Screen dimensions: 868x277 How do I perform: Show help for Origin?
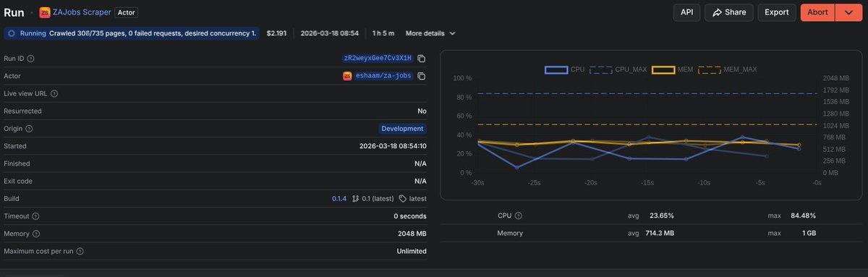pos(29,129)
